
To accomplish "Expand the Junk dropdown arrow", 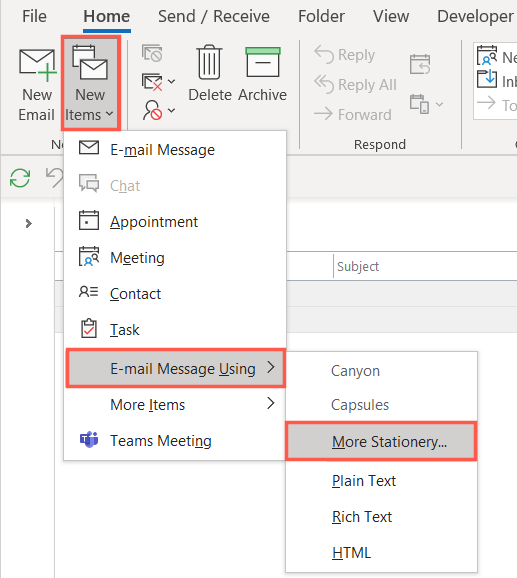I will tap(171, 110).
